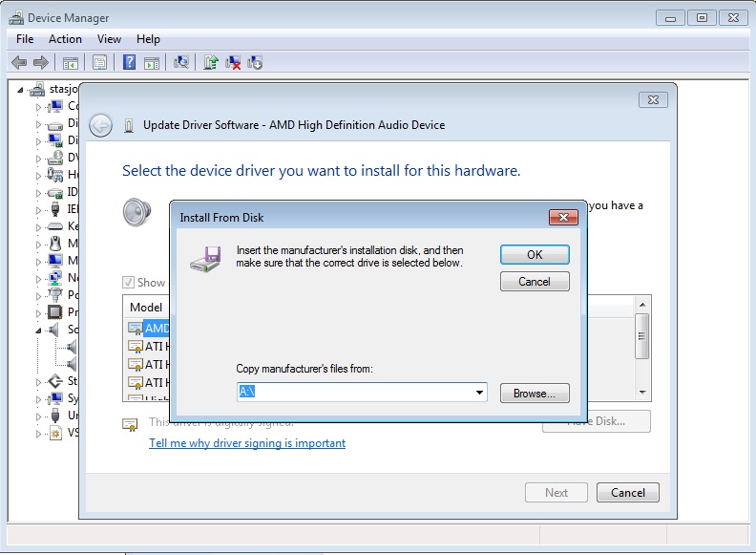Click the Uninstall device icon with red X
756x555 pixels.
tap(233, 62)
